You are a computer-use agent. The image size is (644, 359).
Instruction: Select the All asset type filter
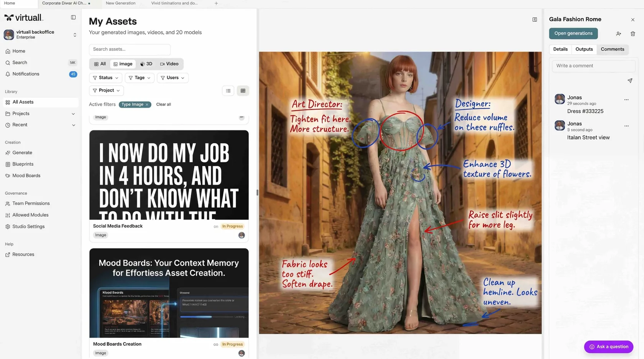100,64
